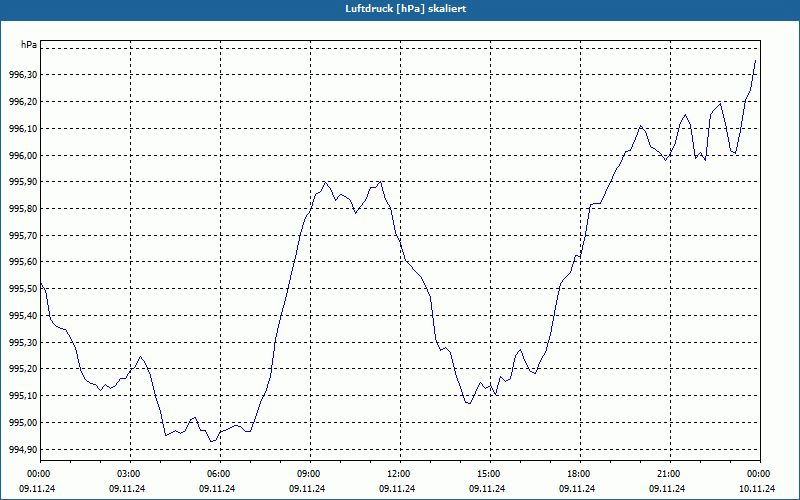This screenshot has height=500, width=800.
Task: Click the 'Luftdruck [hPa] skaliert' chart title
Action: [406, 9]
